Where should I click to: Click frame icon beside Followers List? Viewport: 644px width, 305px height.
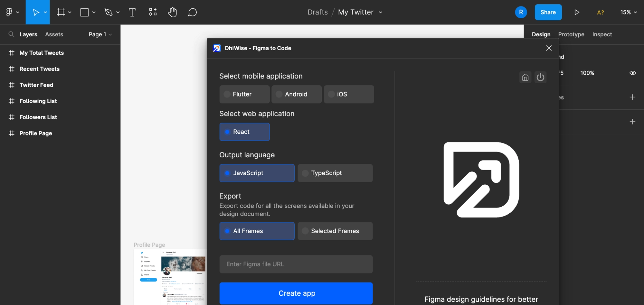pyautogui.click(x=12, y=117)
